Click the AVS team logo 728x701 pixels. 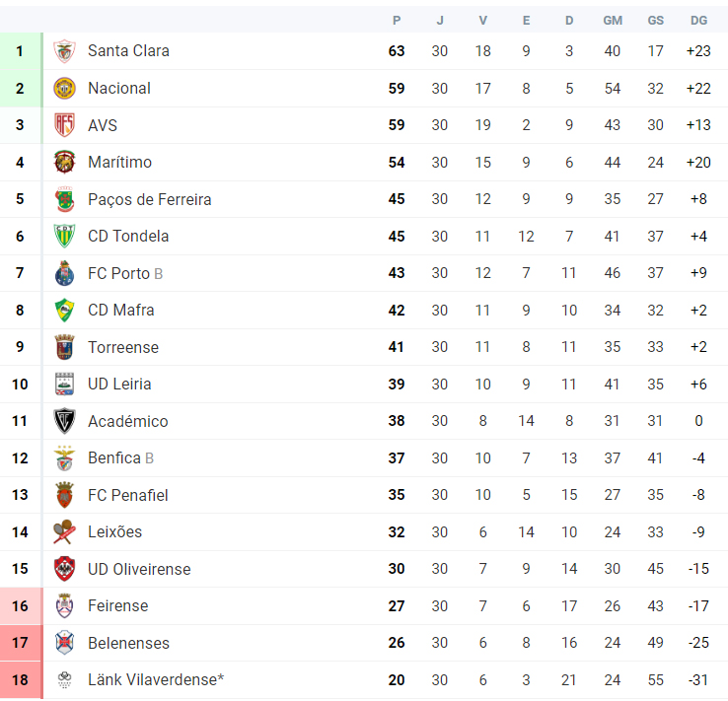(64, 125)
